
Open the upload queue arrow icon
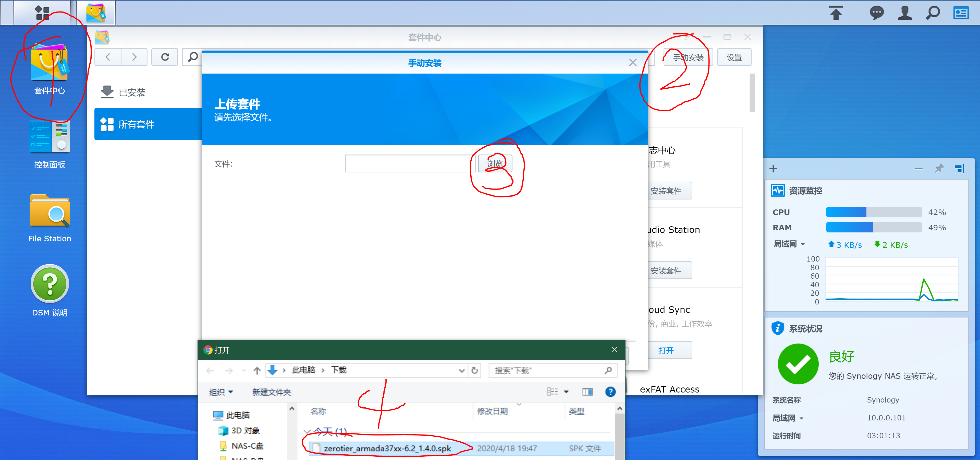(836, 13)
